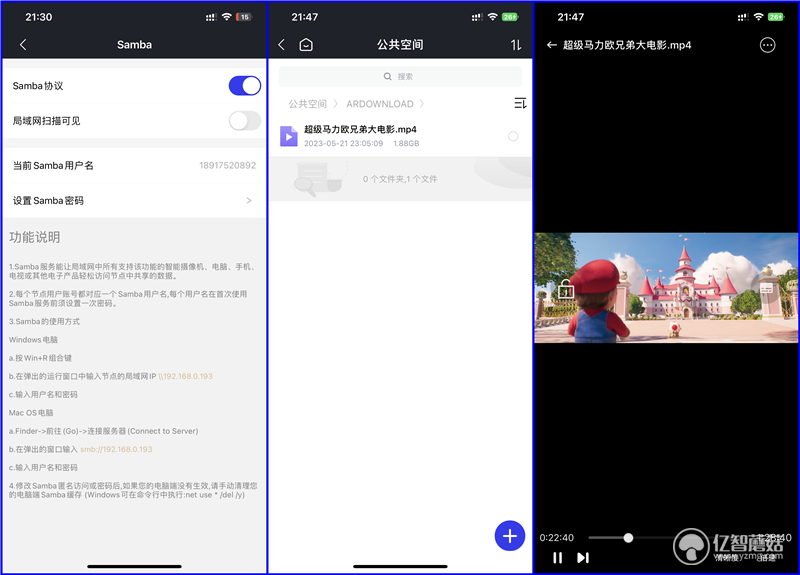Screen dimensions: 800x575
Task: Navigate to 公共空间 breadcrumb
Action: click(x=308, y=104)
